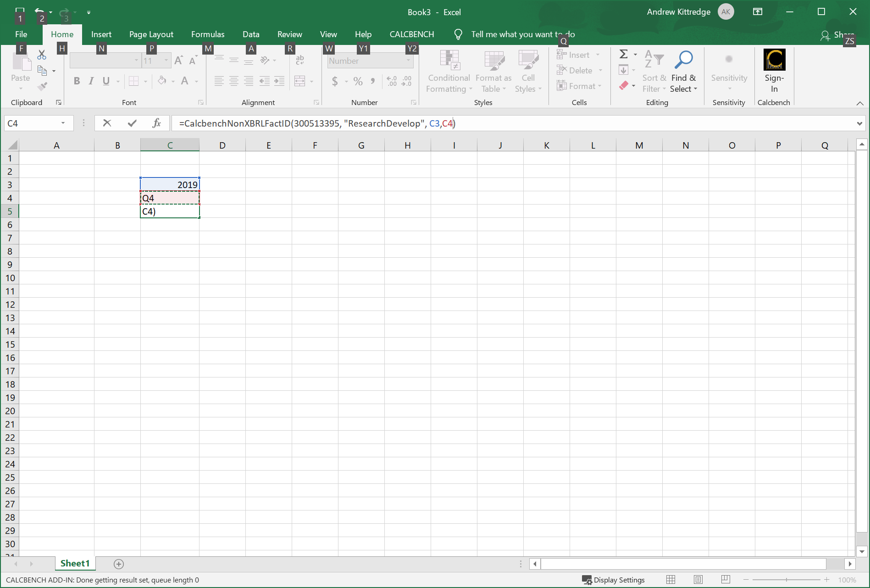870x588 pixels.
Task: Click the Find & Select magnifier icon
Action: [x=683, y=60]
